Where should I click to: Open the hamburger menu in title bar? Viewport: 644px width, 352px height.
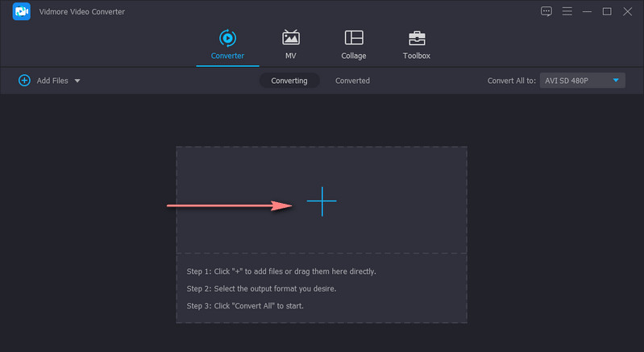point(567,11)
